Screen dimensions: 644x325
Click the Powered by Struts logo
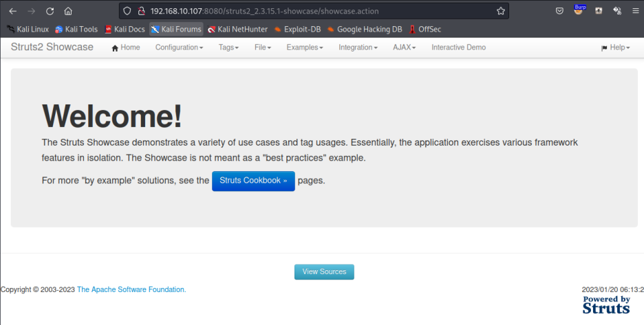(x=606, y=305)
